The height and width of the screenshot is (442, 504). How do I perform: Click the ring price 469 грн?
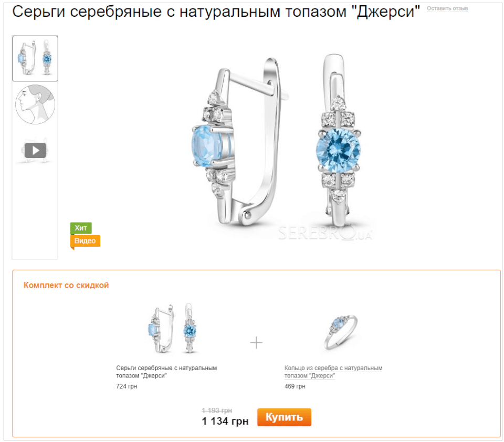pyautogui.click(x=295, y=386)
